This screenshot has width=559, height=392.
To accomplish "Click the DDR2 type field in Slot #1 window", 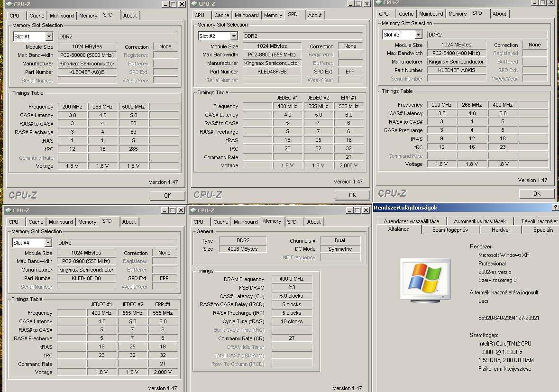I will pyautogui.click(x=118, y=36).
